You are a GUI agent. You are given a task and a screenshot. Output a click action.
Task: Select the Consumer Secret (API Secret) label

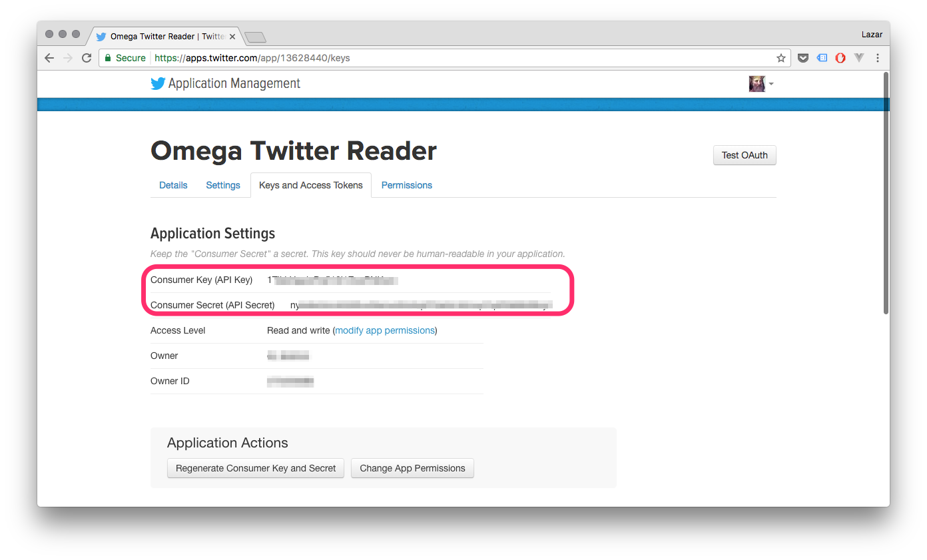click(x=212, y=305)
